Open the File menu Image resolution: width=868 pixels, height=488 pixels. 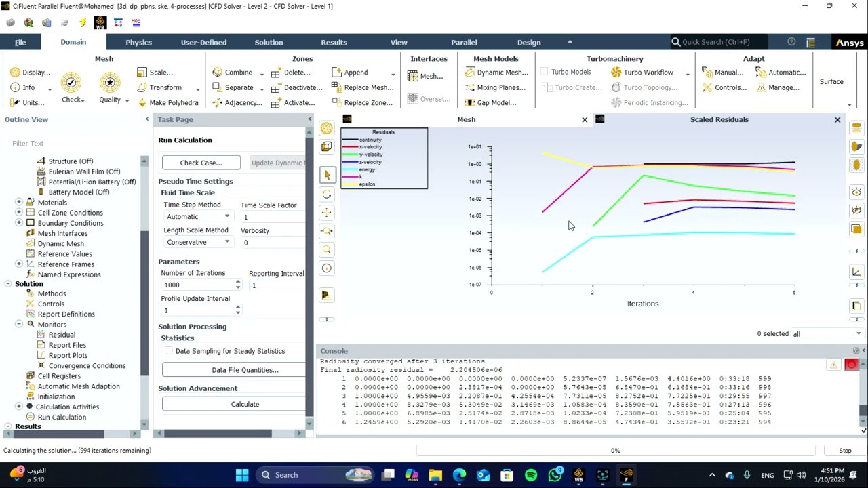coord(20,42)
